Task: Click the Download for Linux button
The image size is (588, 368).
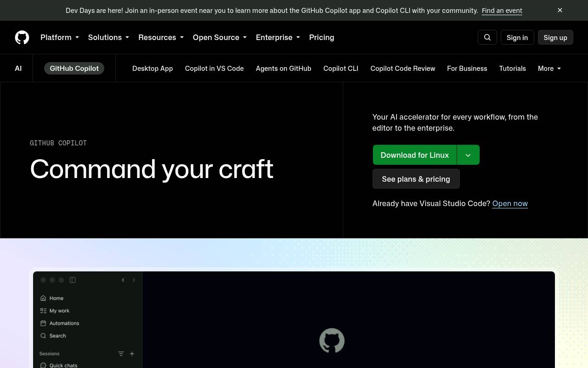Action: (415, 155)
